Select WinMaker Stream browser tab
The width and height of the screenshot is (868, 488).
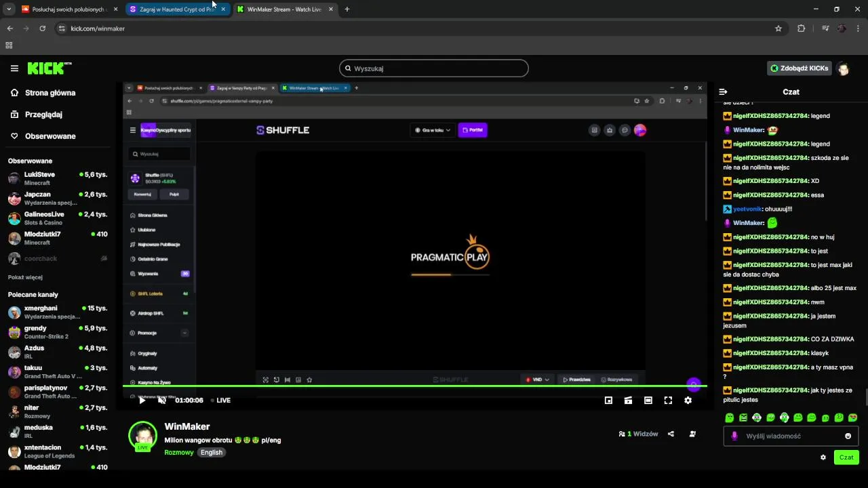click(285, 9)
